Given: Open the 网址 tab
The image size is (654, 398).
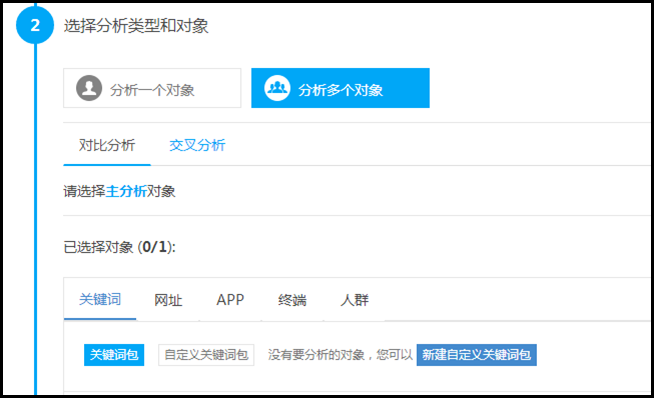Looking at the screenshot, I should (x=168, y=300).
